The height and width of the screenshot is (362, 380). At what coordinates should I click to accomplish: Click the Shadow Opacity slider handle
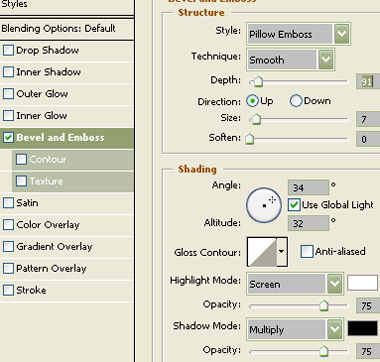(323, 350)
